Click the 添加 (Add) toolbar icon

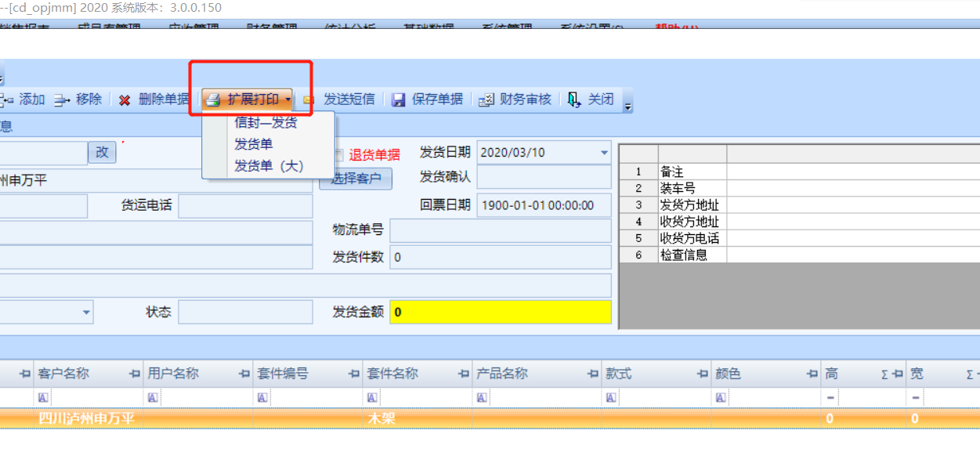(7, 100)
